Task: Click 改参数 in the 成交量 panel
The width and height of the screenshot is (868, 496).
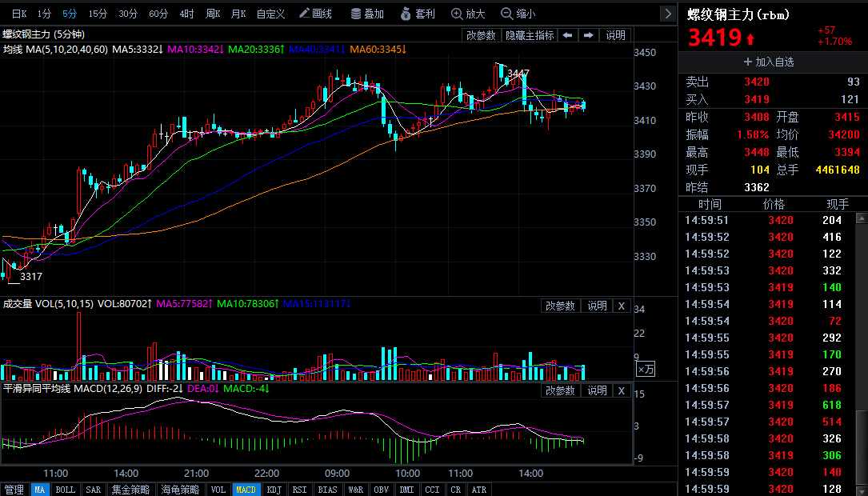Action: [560, 306]
